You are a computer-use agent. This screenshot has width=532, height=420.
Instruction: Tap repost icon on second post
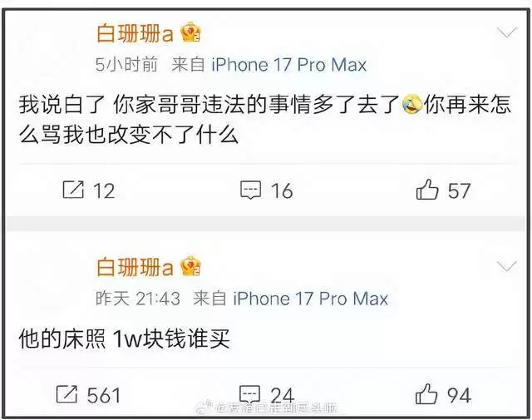[x=66, y=394]
